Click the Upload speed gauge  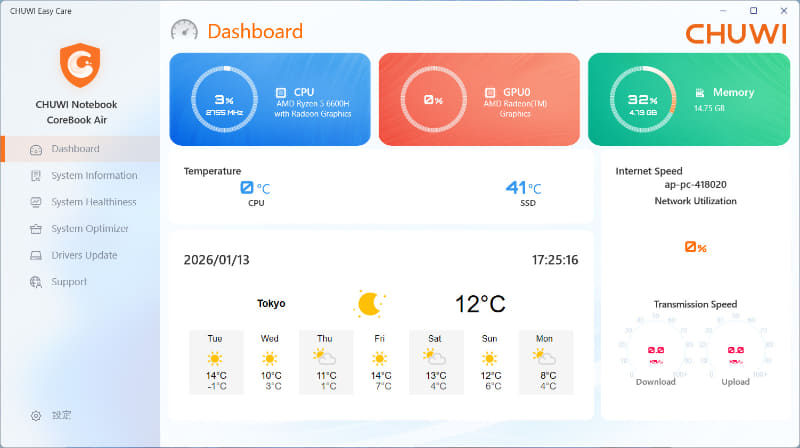(x=735, y=349)
